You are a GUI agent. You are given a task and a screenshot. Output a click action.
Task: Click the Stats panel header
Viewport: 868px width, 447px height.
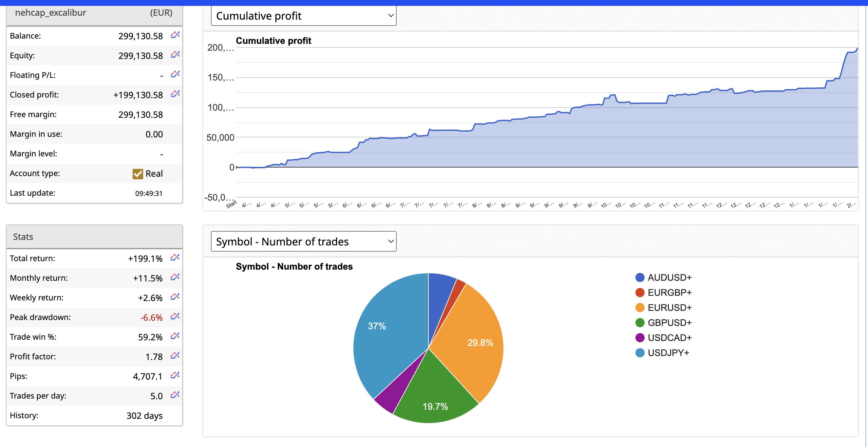94,237
